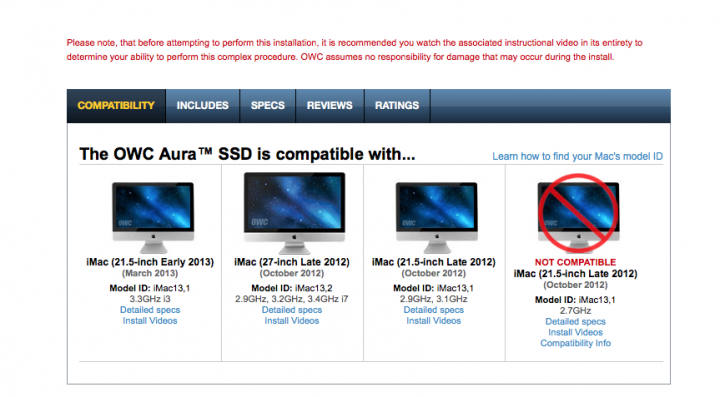The width and height of the screenshot is (720, 397).
Task: Open Install Videos for 2.7GHz iMac
Action: coord(575,332)
